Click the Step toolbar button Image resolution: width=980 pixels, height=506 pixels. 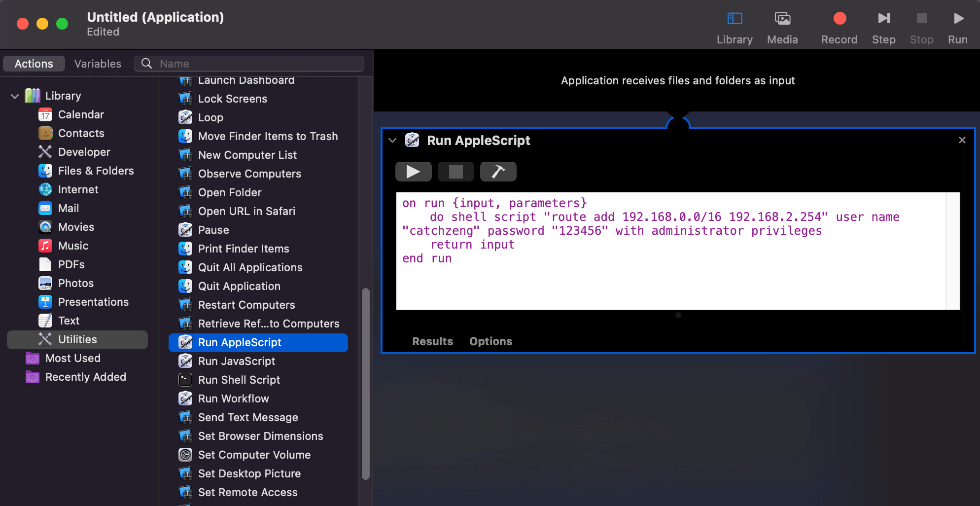(883, 28)
